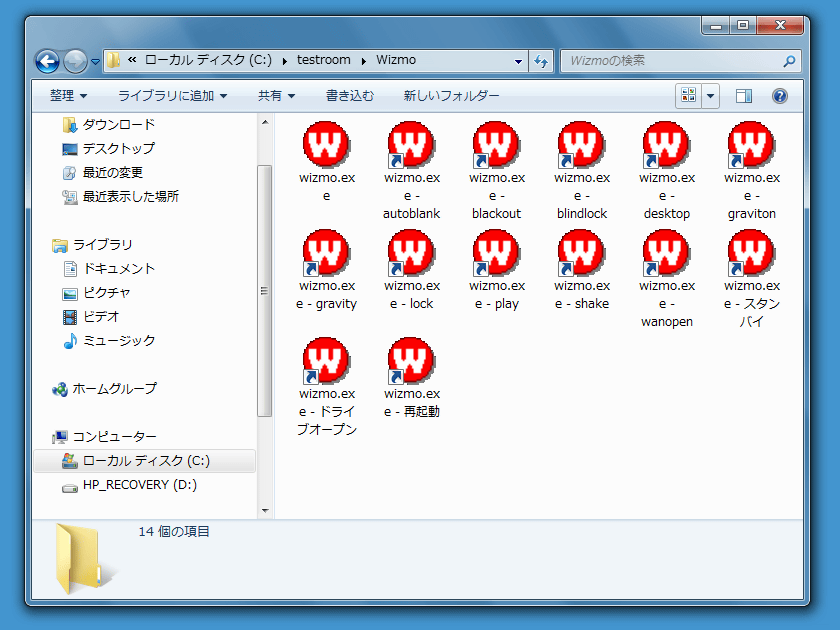Click the large folder icon in details pane
The image size is (840, 630).
(85, 559)
